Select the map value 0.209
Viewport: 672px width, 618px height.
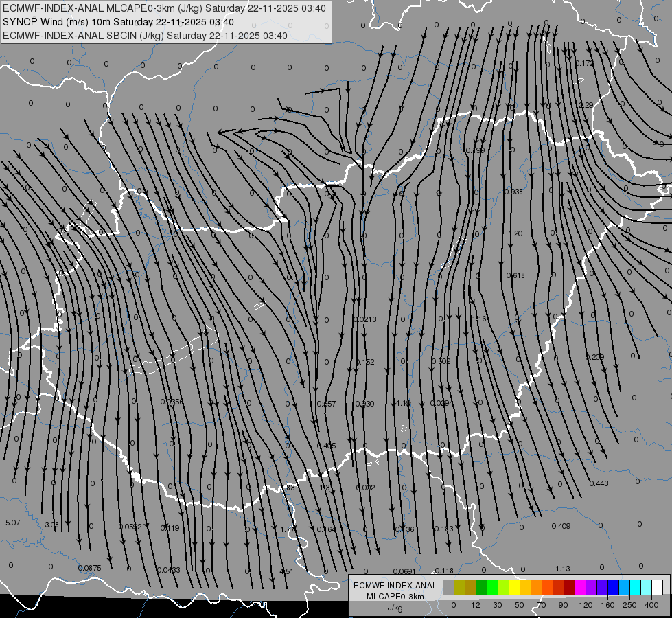(x=594, y=357)
